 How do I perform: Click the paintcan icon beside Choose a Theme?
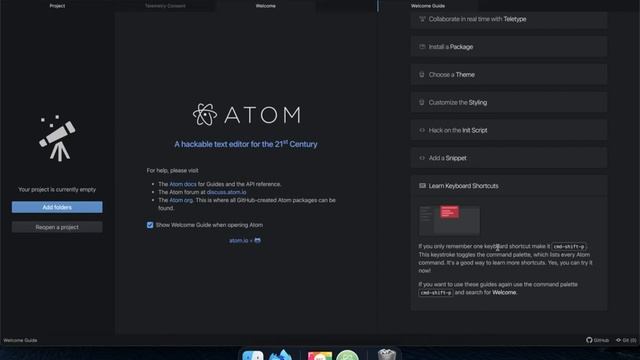422,75
